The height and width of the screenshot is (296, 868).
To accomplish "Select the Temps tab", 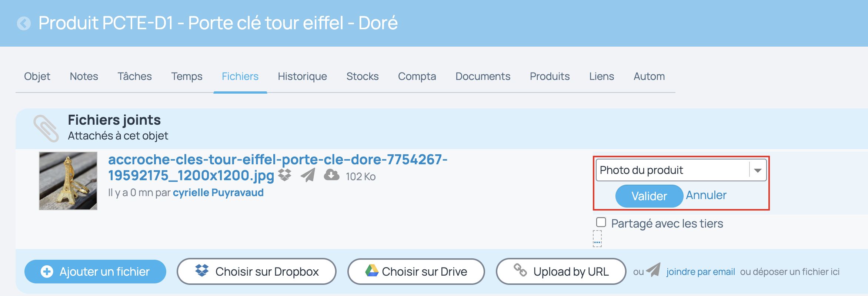I will tap(187, 77).
